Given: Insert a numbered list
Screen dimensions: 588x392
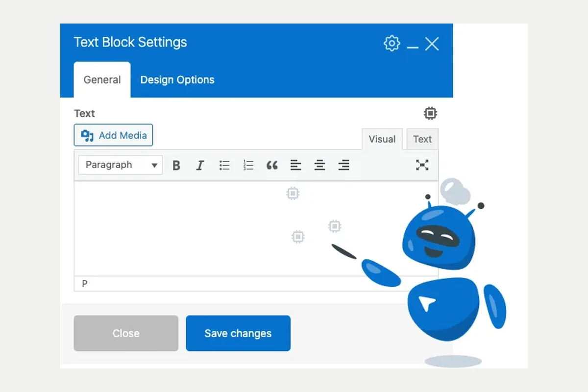Looking at the screenshot, I should [x=248, y=166].
